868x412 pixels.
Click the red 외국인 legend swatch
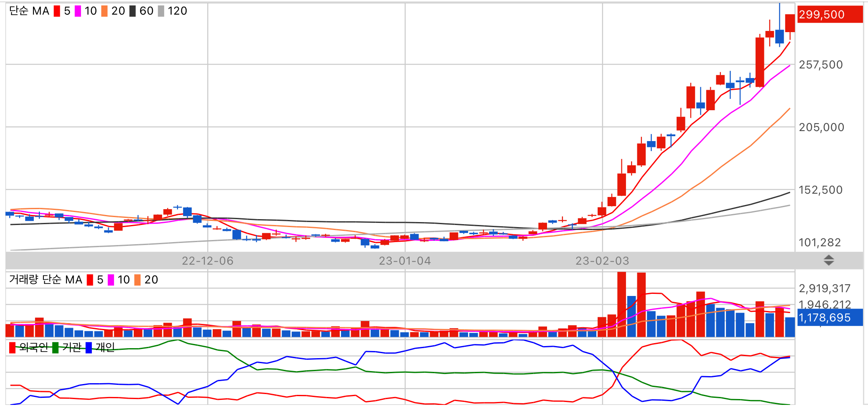(x=12, y=348)
